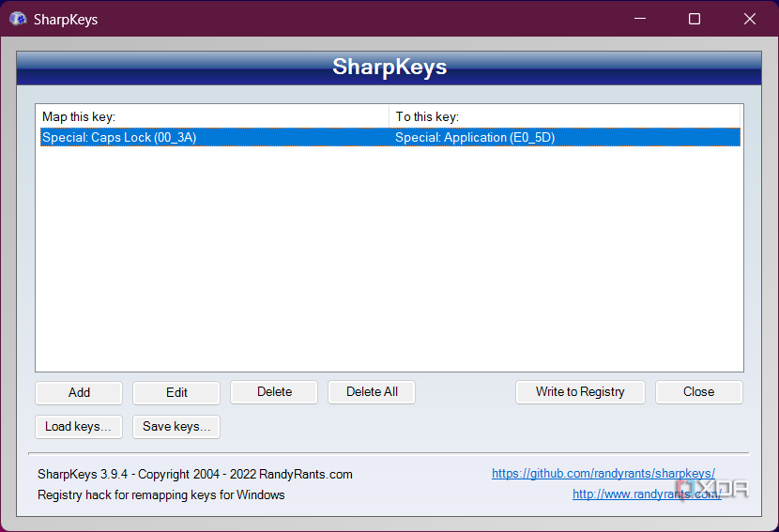Click the SharpKeys app icon in title bar
This screenshot has height=532, width=779.
[18, 19]
